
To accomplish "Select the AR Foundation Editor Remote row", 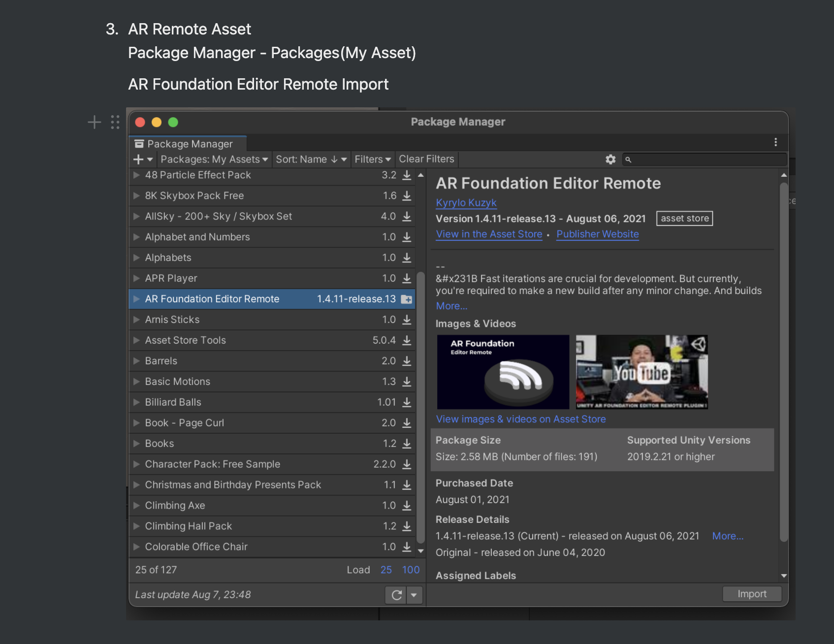I will 272,299.
